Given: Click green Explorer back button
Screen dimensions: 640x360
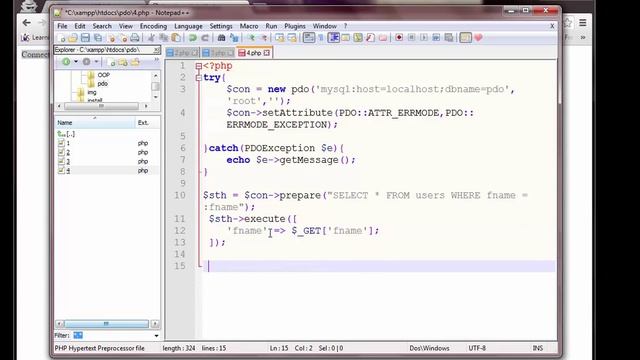Looking at the screenshot, I should [x=66, y=62].
